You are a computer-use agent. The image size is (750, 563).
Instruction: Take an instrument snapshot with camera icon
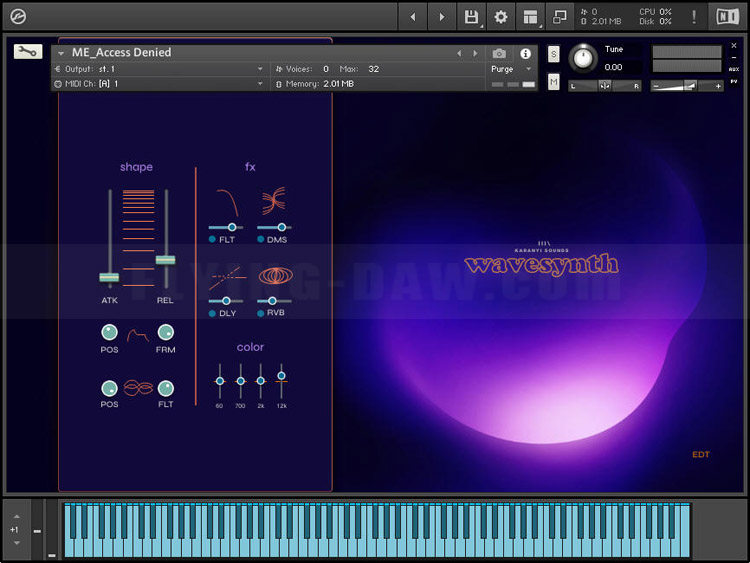point(499,54)
